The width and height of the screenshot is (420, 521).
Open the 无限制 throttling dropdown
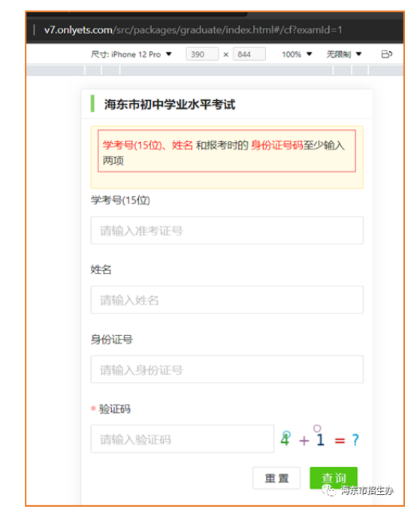point(343,54)
